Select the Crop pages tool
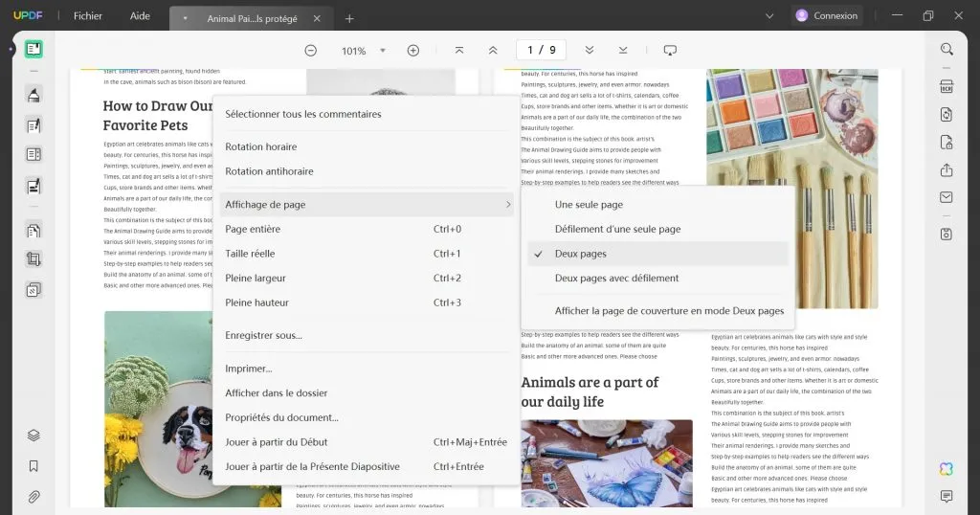980x515 pixels. click(33, 259)
